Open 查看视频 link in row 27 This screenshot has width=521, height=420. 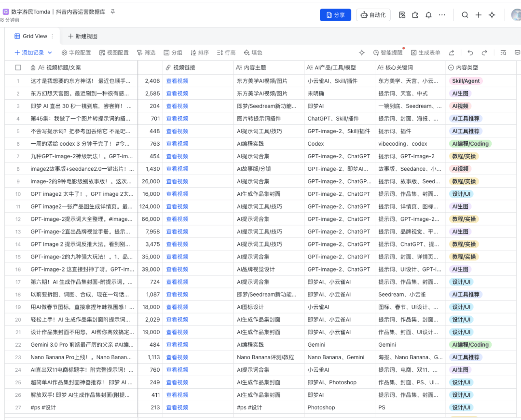[177, 407]
